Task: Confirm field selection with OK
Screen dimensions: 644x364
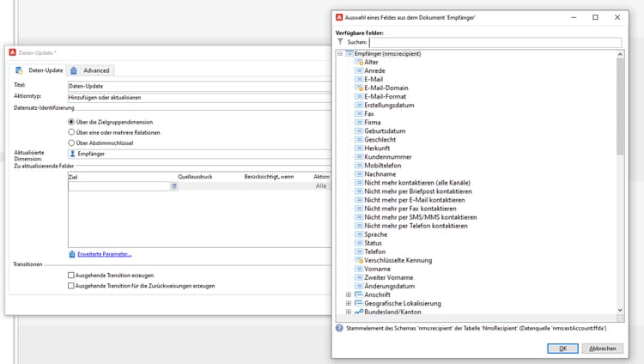Action: (562, 349)
